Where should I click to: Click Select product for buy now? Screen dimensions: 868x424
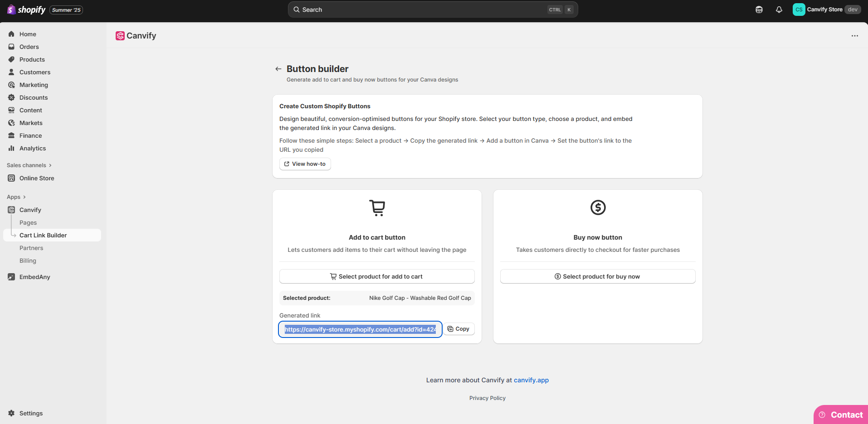[597, 276]
